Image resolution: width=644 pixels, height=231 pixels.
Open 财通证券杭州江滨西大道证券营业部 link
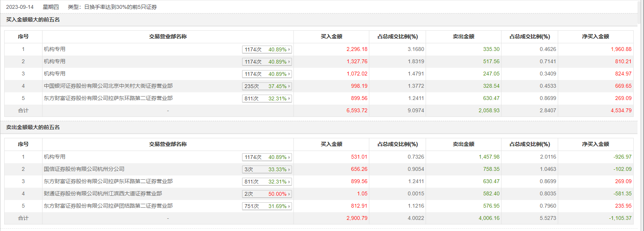[x=103, y=193]
